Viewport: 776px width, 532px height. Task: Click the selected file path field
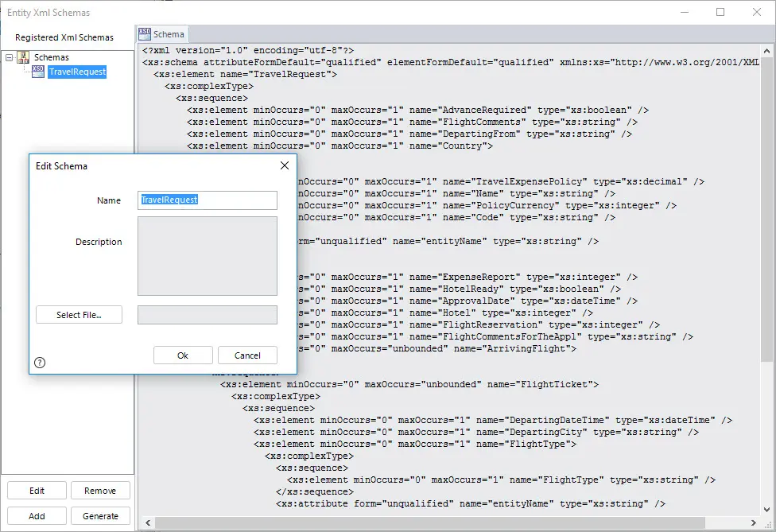click(208, 315)
